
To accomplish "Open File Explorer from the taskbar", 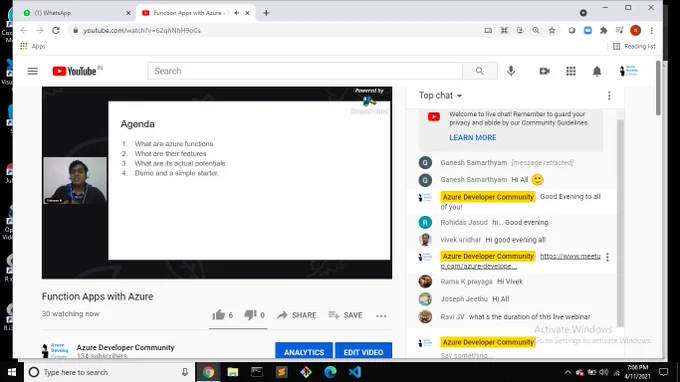I will click(x=233, y=372).
